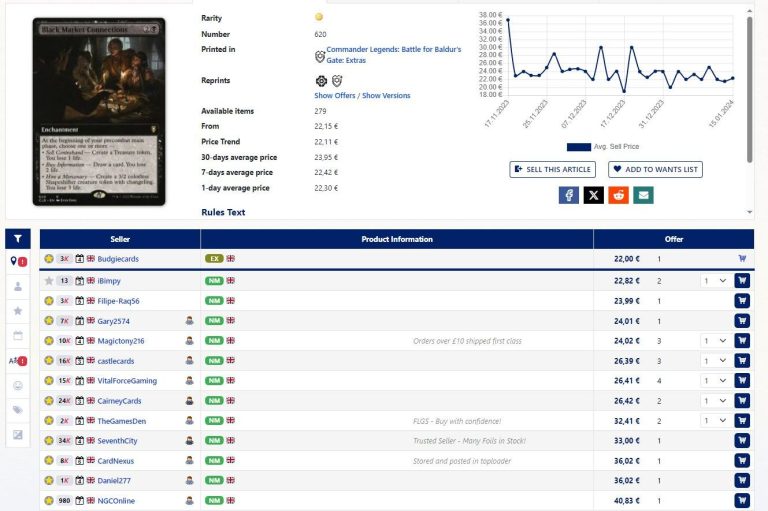Share the card on X
This screenshot has width=768, height=511.
pyautogui.click(x=594, y=195)
